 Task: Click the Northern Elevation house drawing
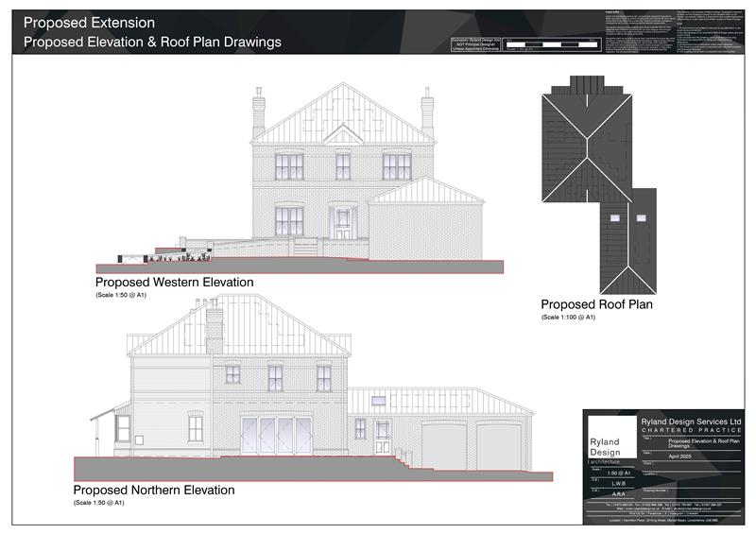[x=314, y=388]
